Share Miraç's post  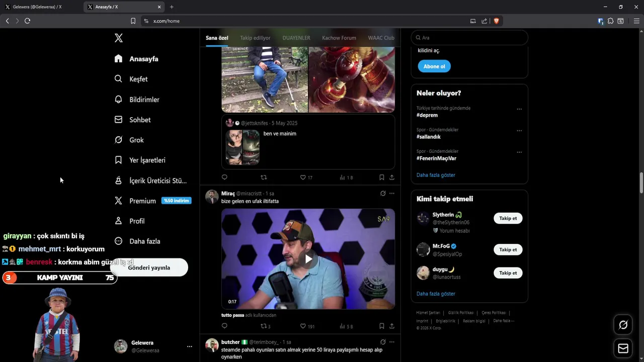pos(392,326)
